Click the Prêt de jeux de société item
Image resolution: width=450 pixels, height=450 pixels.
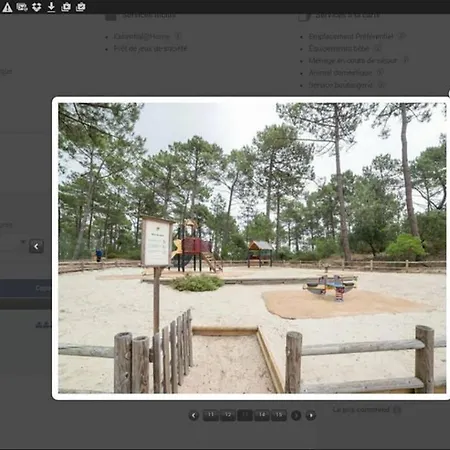[150, 49]
